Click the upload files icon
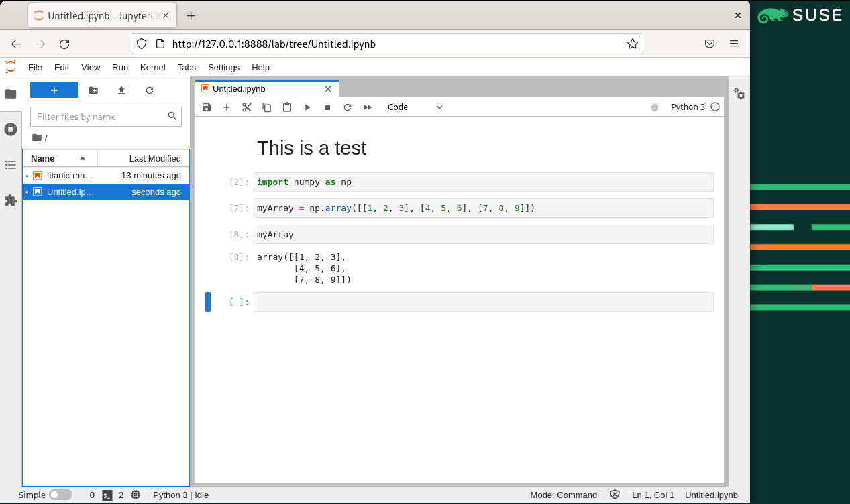This screenshot has width=850, height=504. (121, 90)
